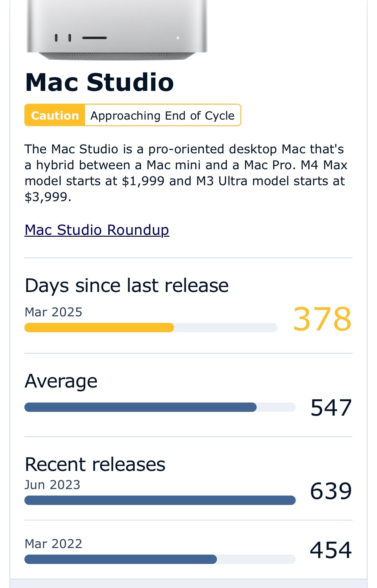Viewport: 377px width, 588px height.
Task: Click the yellow days-since-release progress bar
Action: [151, 328]
